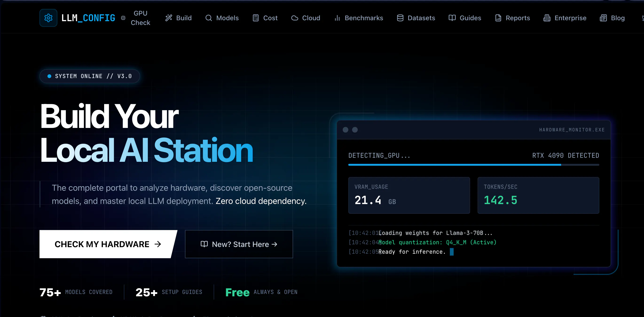This screenshot has width=644, height=317.
Task: Click the RTX 4090 DETECTED text
Action: tap(565, 156)
